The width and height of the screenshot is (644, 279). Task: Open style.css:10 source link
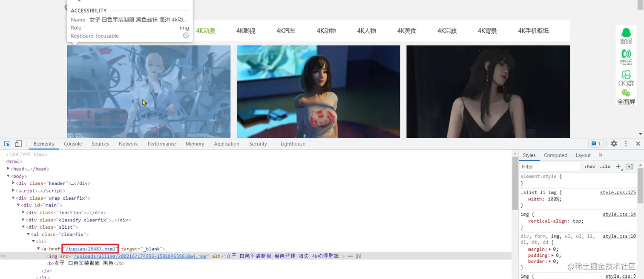coord(619,236)
